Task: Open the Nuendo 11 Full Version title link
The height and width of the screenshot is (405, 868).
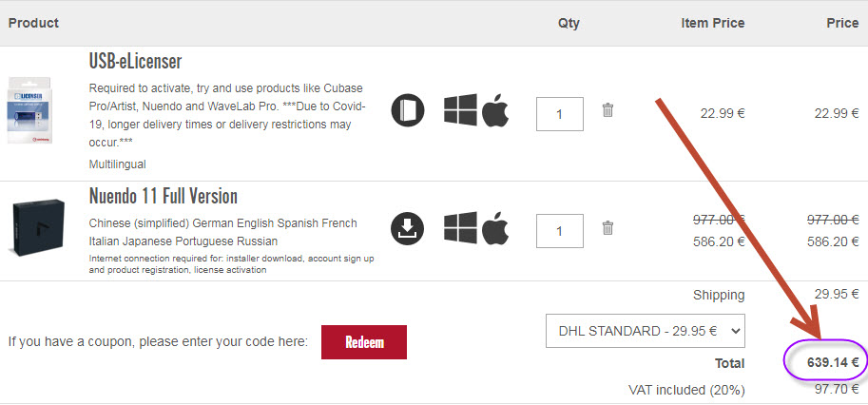Action: (163, 196)
